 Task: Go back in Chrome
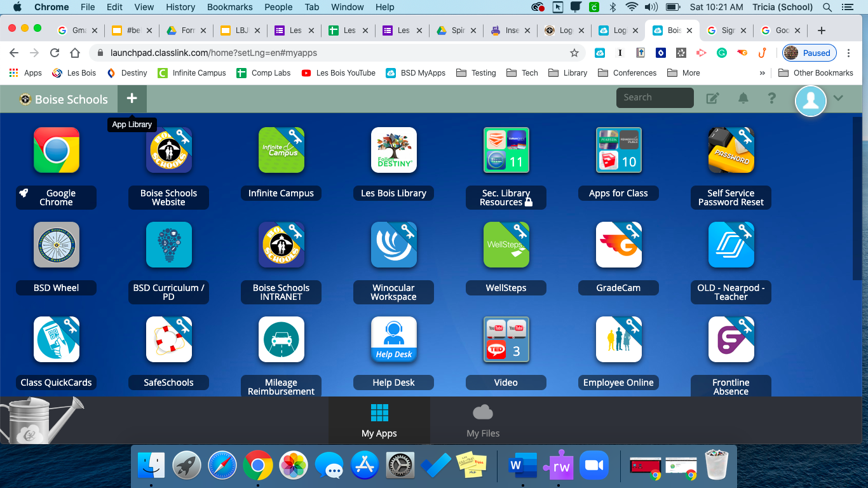pos(14,53)
